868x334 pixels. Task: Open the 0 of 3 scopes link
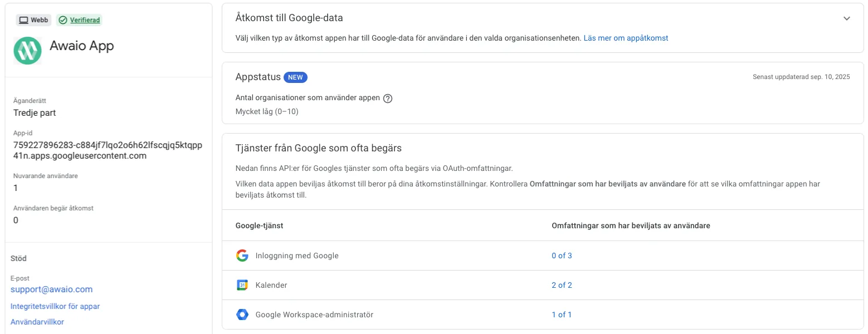pyautogui.click(x=562, y=256)
